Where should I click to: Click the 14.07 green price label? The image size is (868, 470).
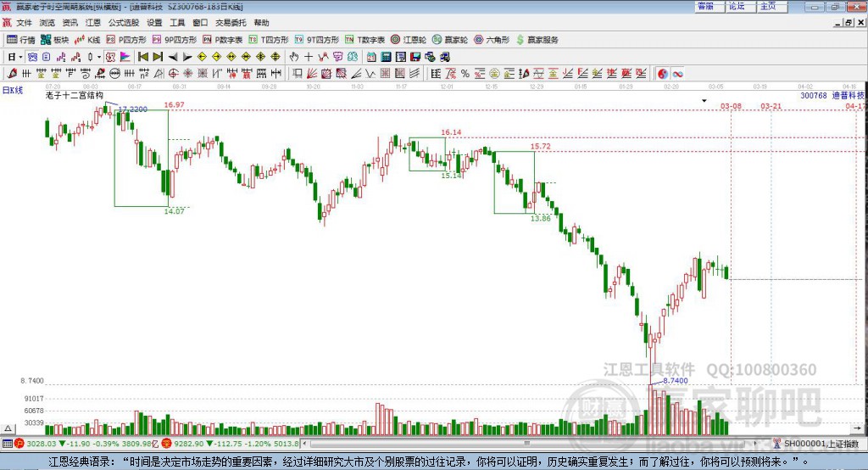pos(175,211)
